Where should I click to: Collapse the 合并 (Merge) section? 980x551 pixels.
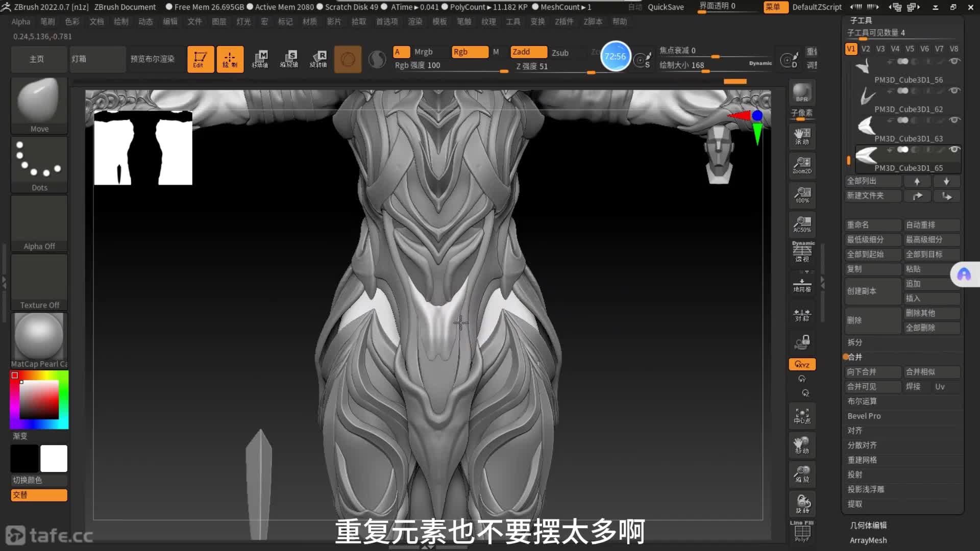[855, 357]
